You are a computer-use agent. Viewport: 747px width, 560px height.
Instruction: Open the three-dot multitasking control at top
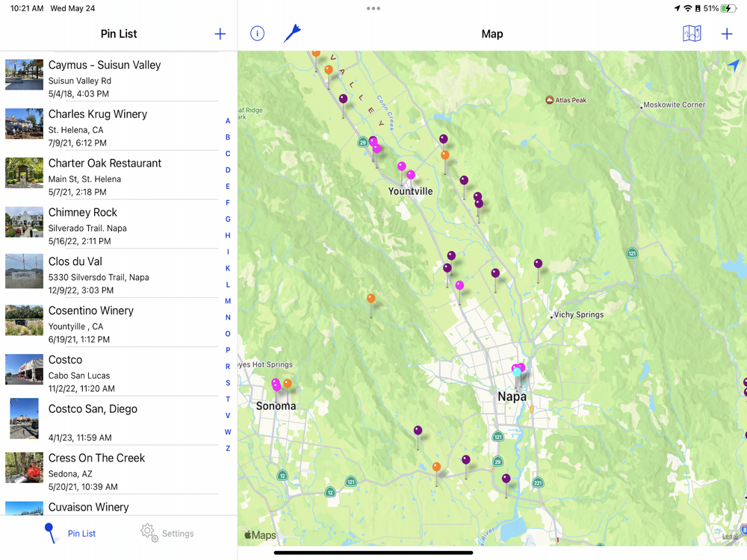[x=373, y=8]
